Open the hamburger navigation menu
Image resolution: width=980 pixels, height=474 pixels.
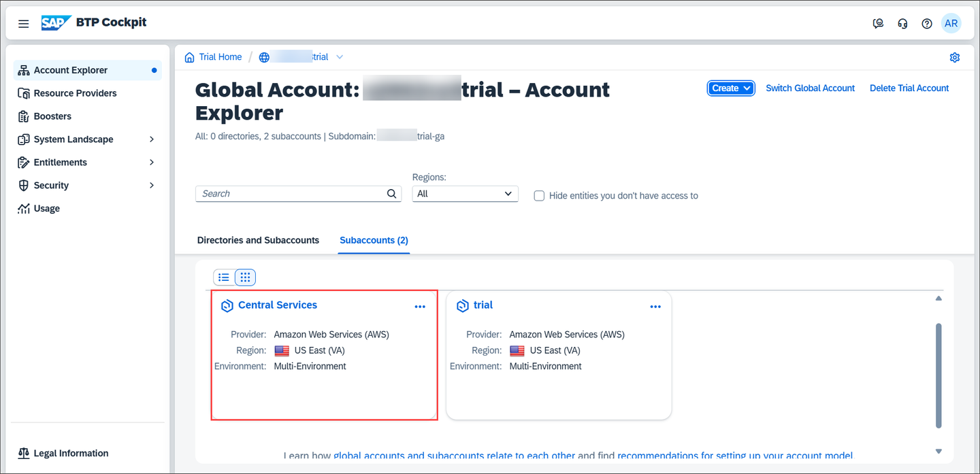coord(24,24)
